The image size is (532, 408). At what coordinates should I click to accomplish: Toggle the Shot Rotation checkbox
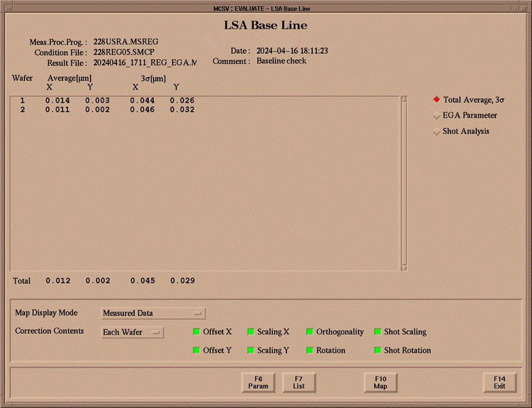(378, 350)
